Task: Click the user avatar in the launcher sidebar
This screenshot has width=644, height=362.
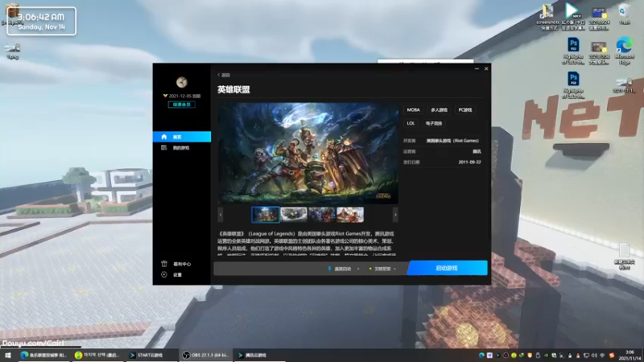Action: [182, 82]
